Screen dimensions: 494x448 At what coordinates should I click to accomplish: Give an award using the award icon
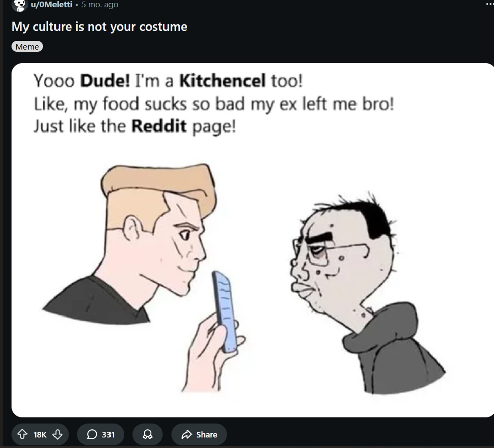148,434
